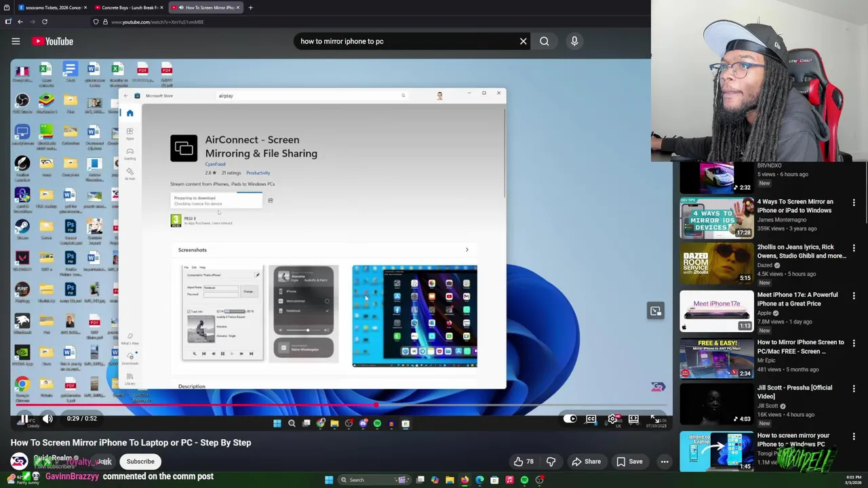Open File Explorer from the taskbar

(450, 480)
